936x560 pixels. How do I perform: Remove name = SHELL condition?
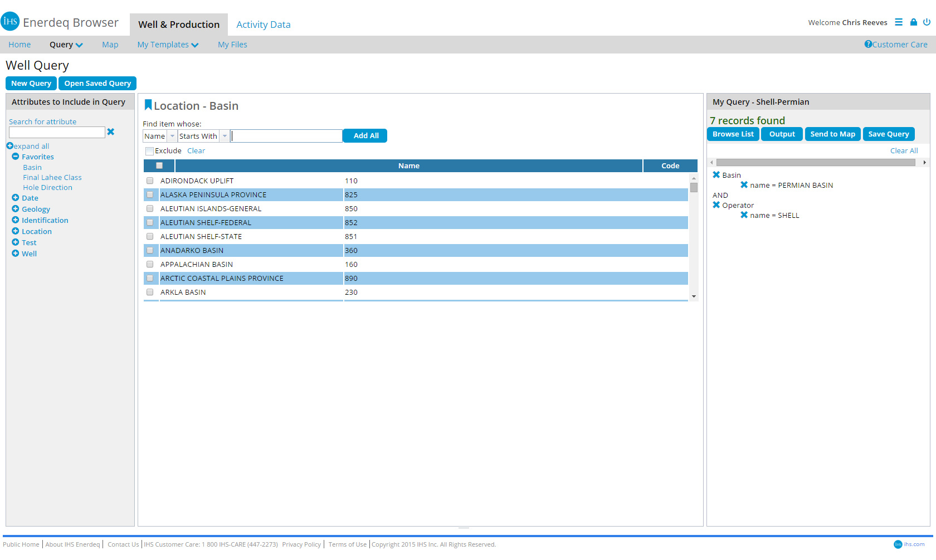click(744, 215)
